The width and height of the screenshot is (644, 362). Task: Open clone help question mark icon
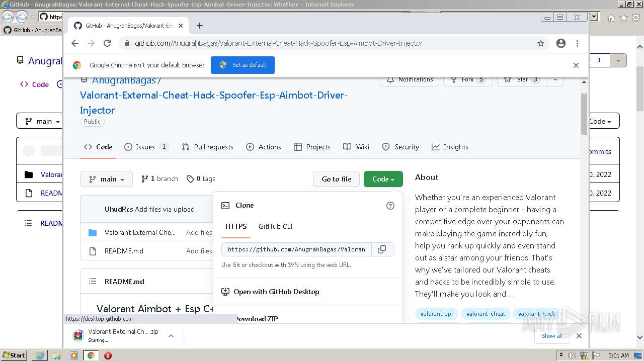390,206
